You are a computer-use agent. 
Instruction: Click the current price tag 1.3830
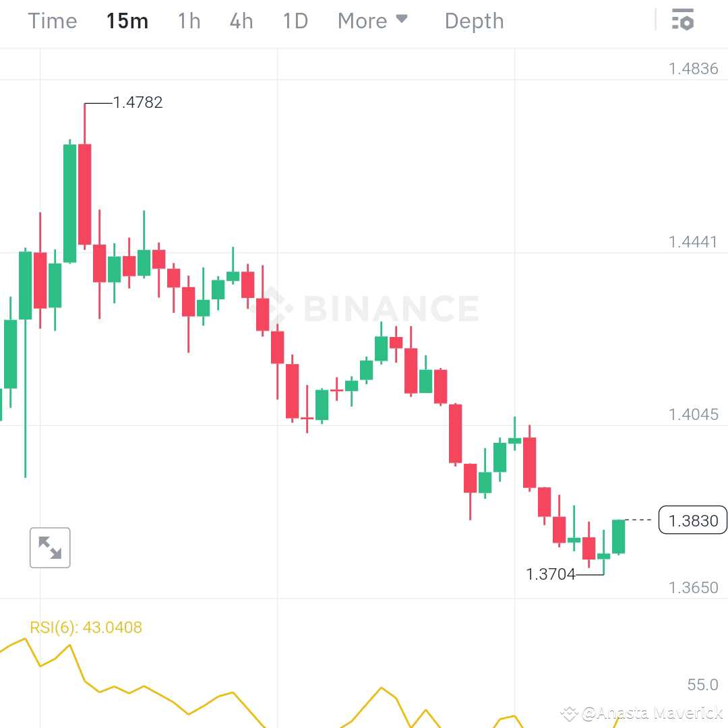693,520
